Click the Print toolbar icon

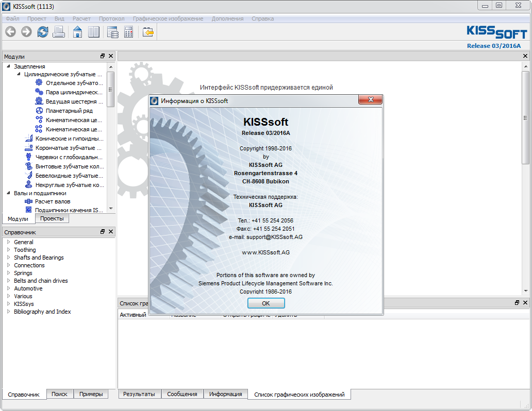[59, 32]
